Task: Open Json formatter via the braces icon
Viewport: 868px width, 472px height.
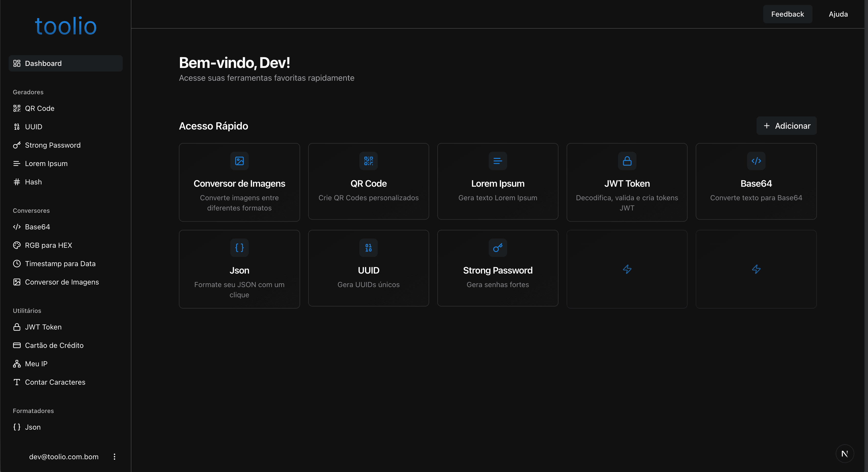Action: click(x=17, y=427)
